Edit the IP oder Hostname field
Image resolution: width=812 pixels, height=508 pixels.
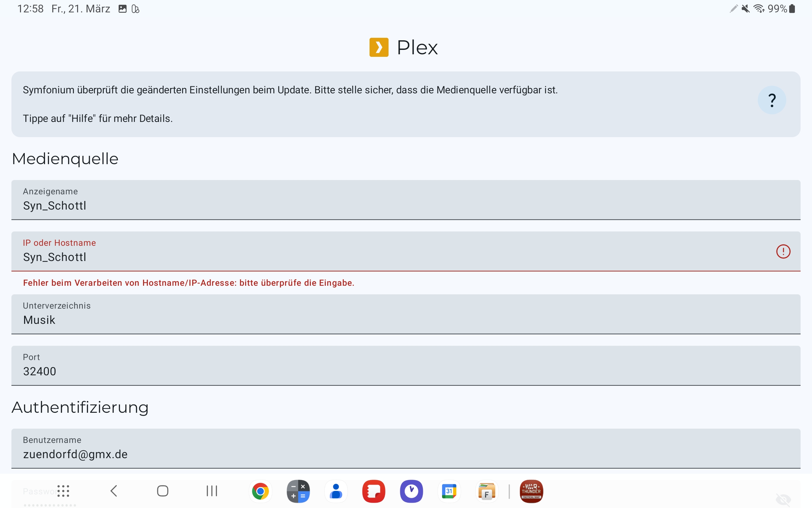(x=406, y=251)
